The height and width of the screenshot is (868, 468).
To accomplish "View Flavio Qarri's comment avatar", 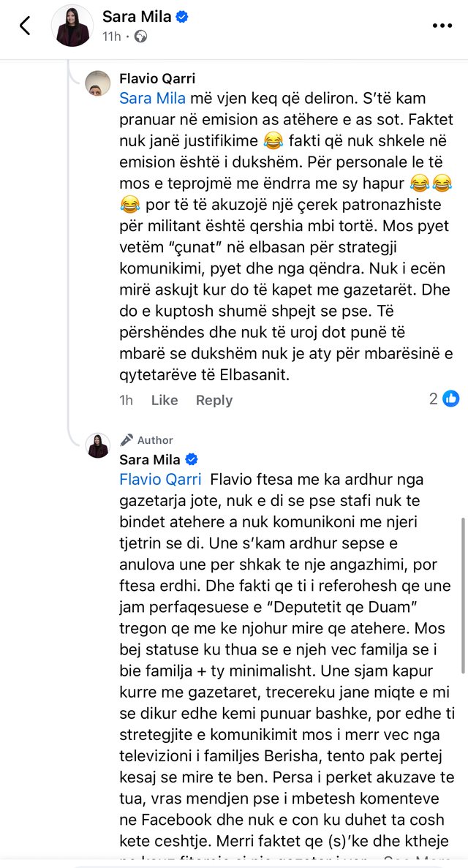I will (x=98, y=83).
